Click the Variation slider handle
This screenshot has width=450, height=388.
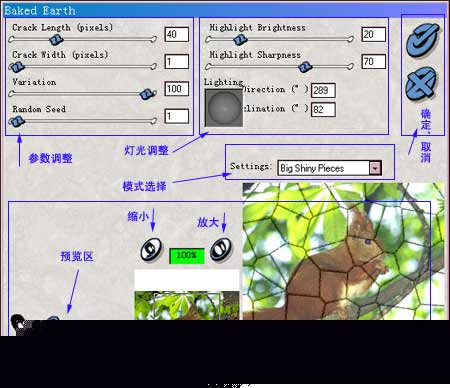pyautogui.click(x=148, y=94)
